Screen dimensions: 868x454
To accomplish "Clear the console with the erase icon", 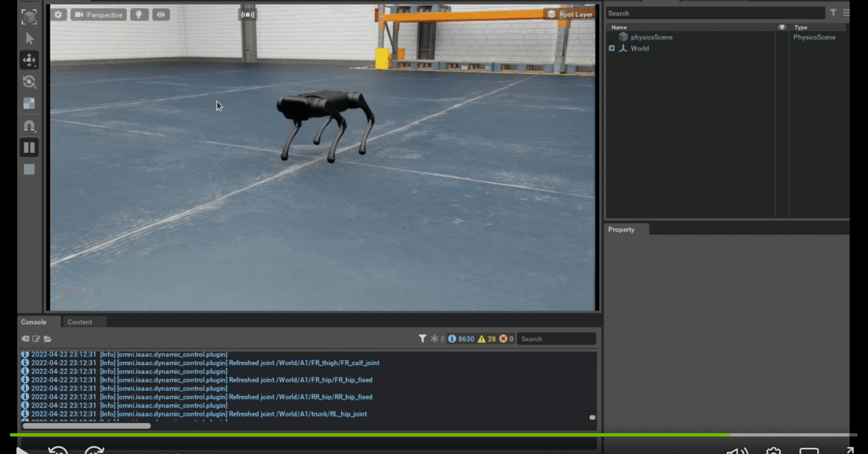I will pyautogui.click(x=24, y=339).
